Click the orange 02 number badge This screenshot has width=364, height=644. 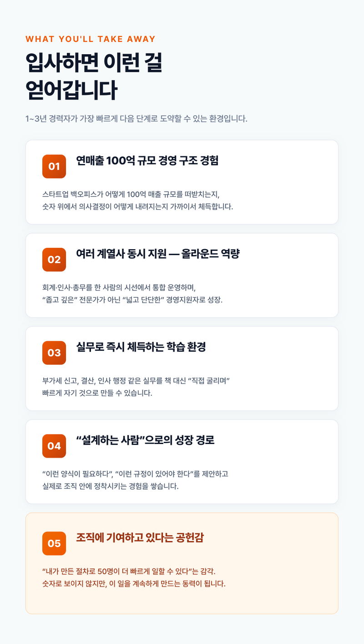click(54, 260)
